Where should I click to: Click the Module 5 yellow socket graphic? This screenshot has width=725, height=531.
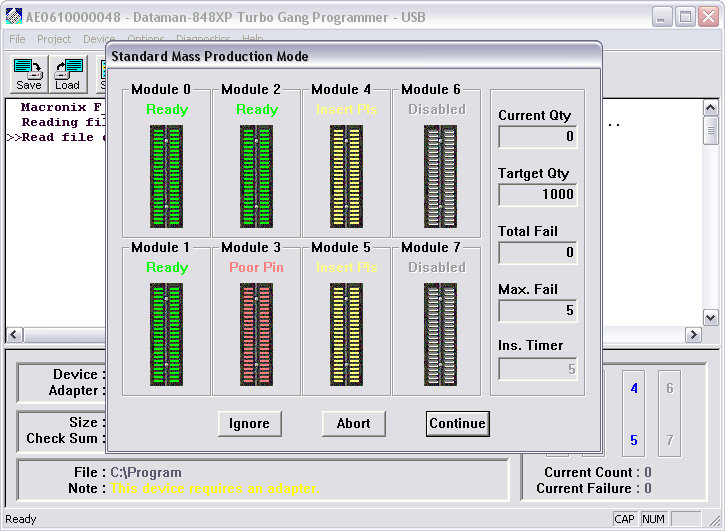click(x=346, y=334)
